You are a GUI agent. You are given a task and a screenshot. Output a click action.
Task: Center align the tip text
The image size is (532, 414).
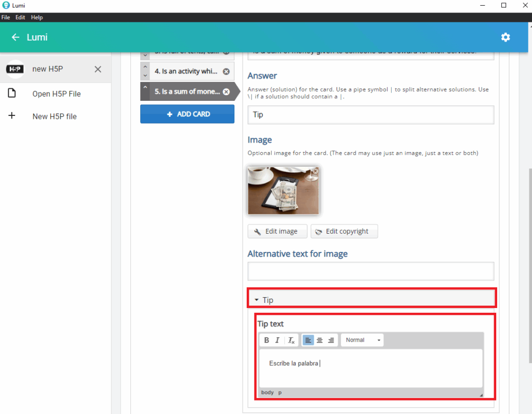pyautogui.click(x=320, y=340)
